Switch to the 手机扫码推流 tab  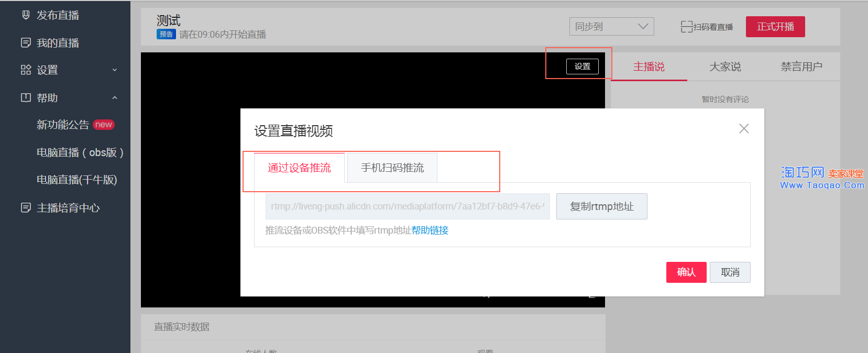[x=392, y=168]
